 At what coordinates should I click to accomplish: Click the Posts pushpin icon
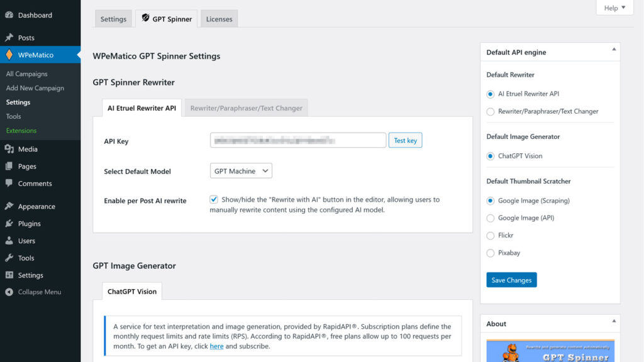[9, 38]
